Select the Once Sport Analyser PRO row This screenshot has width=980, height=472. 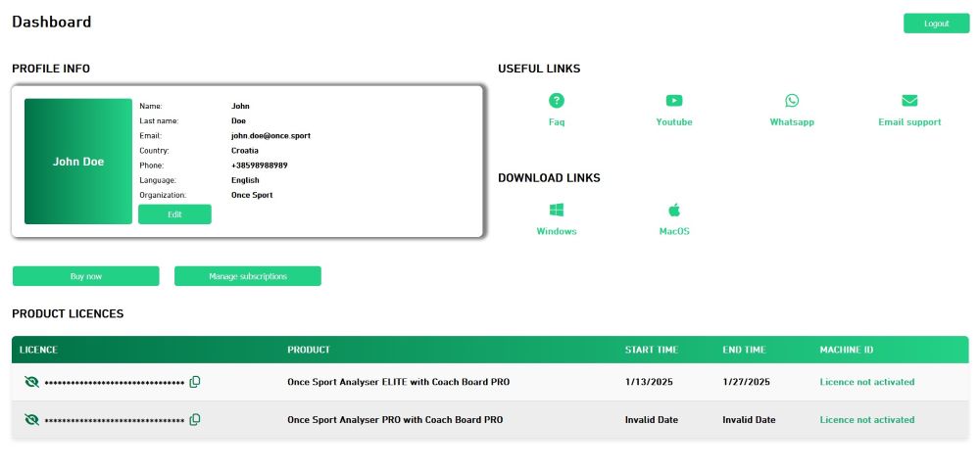pyautogui.click(x=394, y=420)
